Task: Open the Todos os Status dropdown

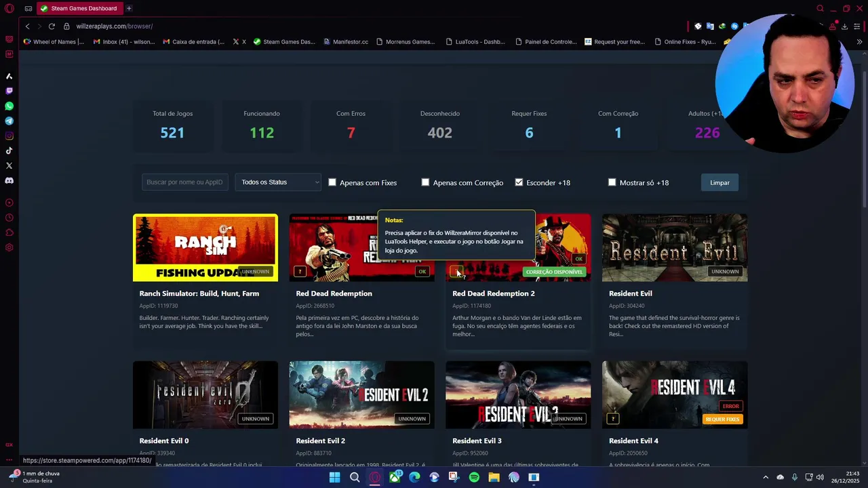Action: (x=278, y=182)
